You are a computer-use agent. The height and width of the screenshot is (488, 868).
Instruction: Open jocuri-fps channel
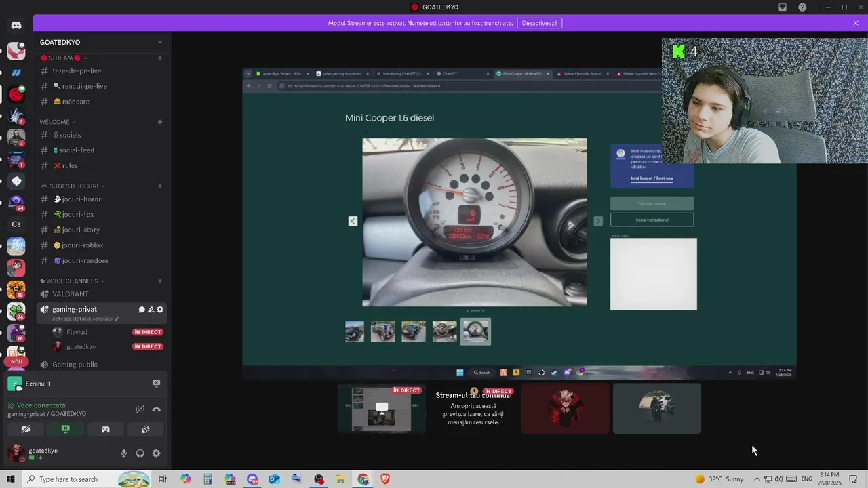[x=102, y=214]
